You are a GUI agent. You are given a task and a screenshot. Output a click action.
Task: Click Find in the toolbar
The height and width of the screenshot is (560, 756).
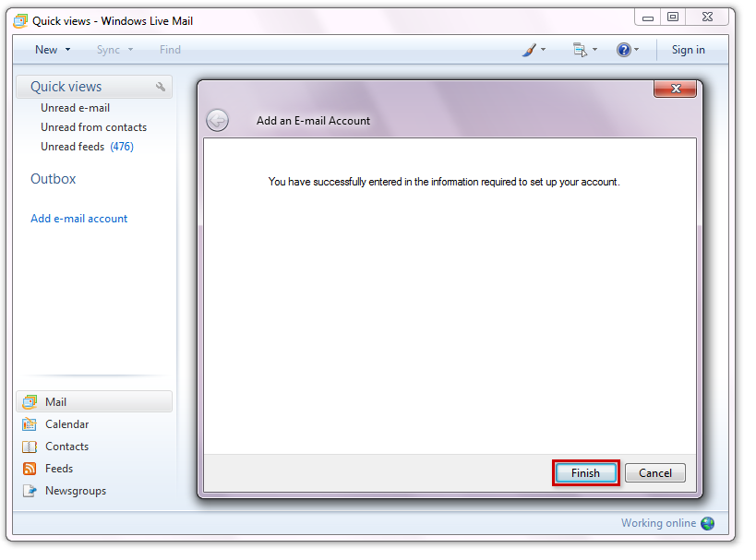pyautogui.click(x=170, y=50)
